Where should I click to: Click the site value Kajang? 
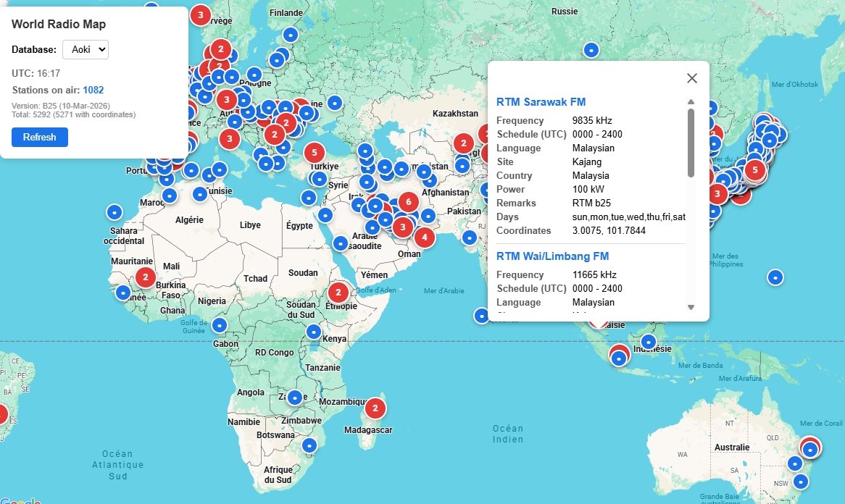click(x=587, y=161)
